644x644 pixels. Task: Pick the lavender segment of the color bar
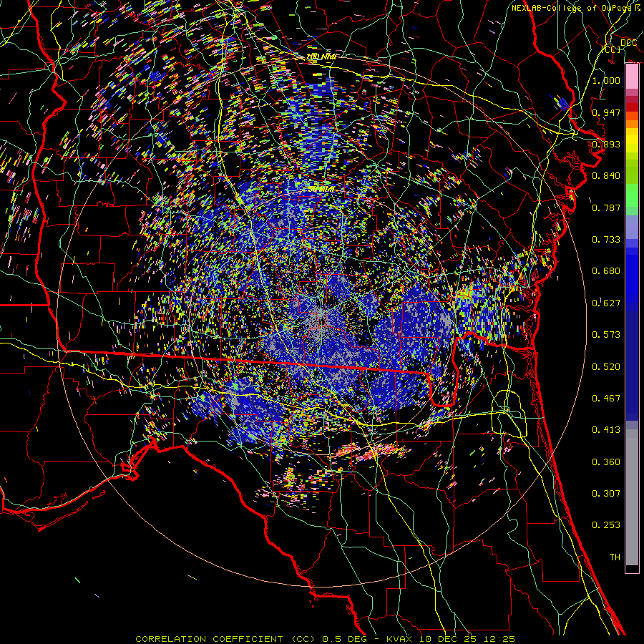click(632, 227)
